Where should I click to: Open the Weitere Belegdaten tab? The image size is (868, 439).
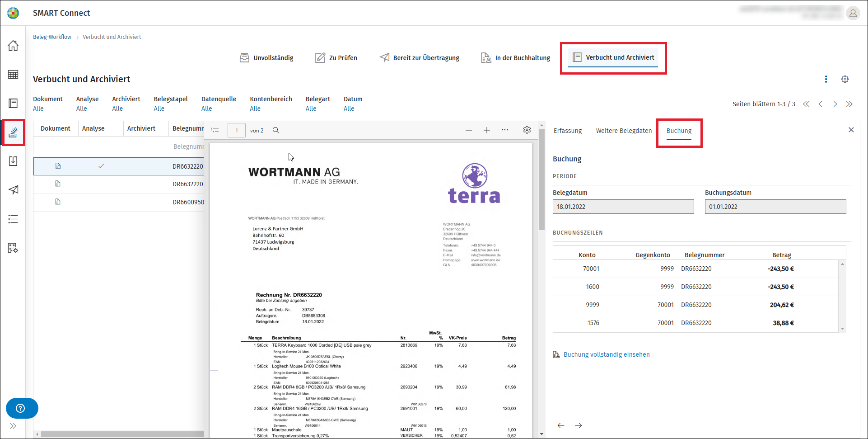[x=624, y=131]
